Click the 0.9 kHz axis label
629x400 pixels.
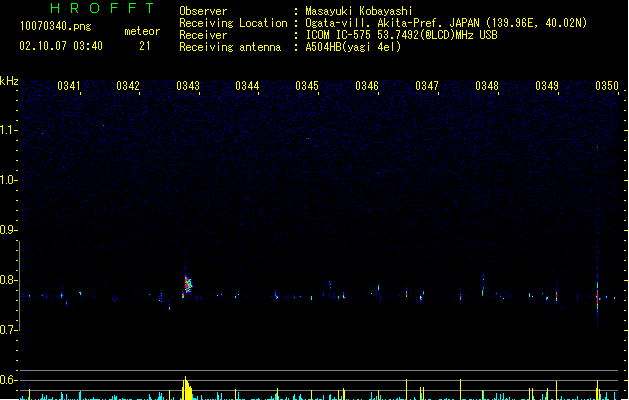(x=8, y=230)
